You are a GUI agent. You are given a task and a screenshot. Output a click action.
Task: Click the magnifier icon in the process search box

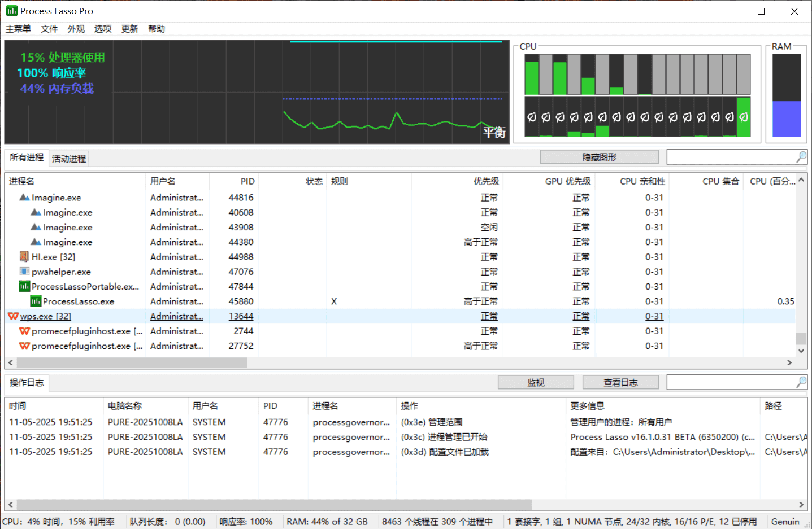click(801, 157)
